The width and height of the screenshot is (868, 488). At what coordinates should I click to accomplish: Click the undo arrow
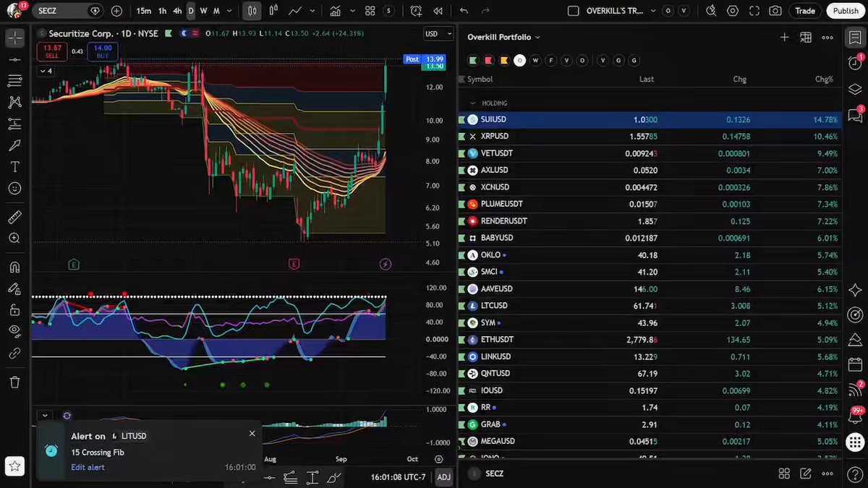[x=464, y=11]
